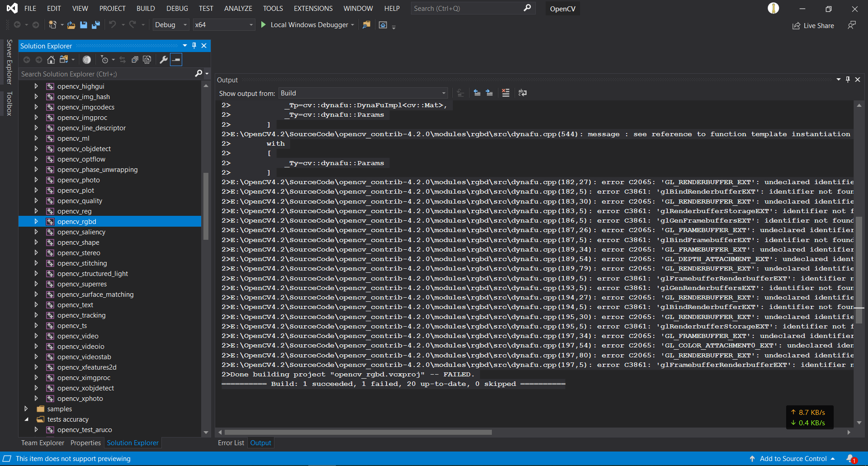Click user account avatar icon
This screenshot has height=466, width=868.
[774, 8]
